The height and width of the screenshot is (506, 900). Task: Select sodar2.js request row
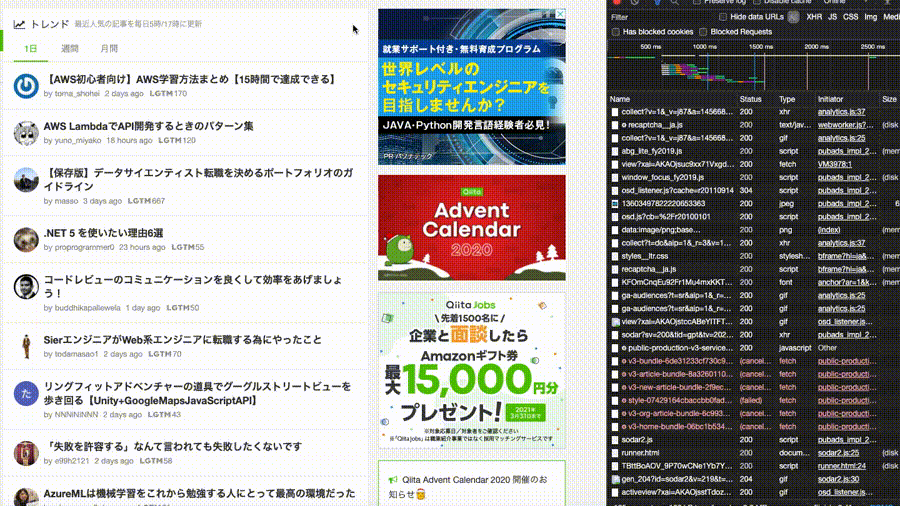[754, 440]
